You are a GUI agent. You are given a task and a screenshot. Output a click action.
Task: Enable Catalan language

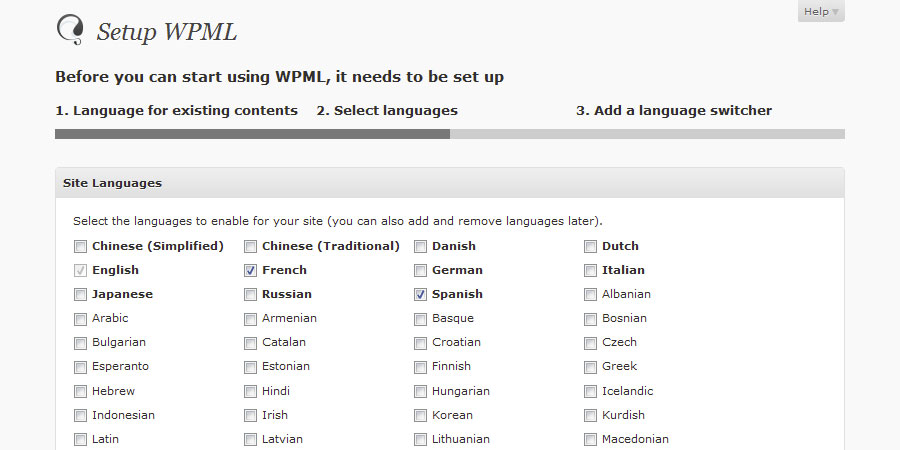[x=250, y=343]
